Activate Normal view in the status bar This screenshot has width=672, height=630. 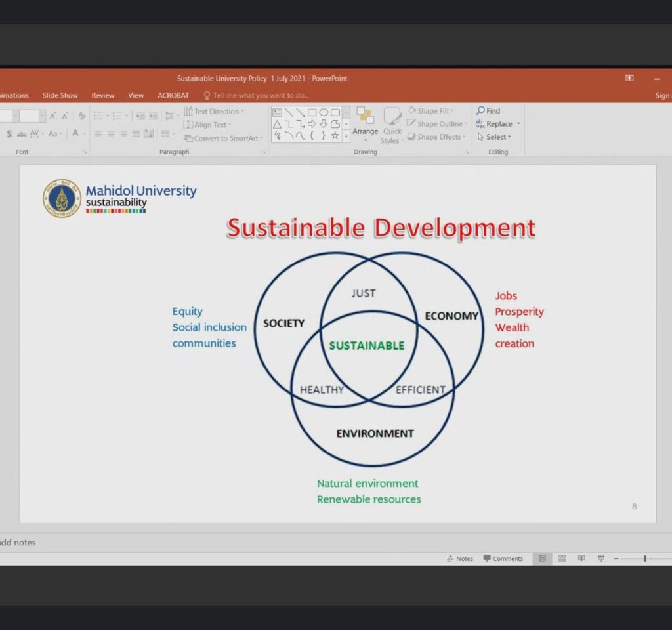(542, 558)
